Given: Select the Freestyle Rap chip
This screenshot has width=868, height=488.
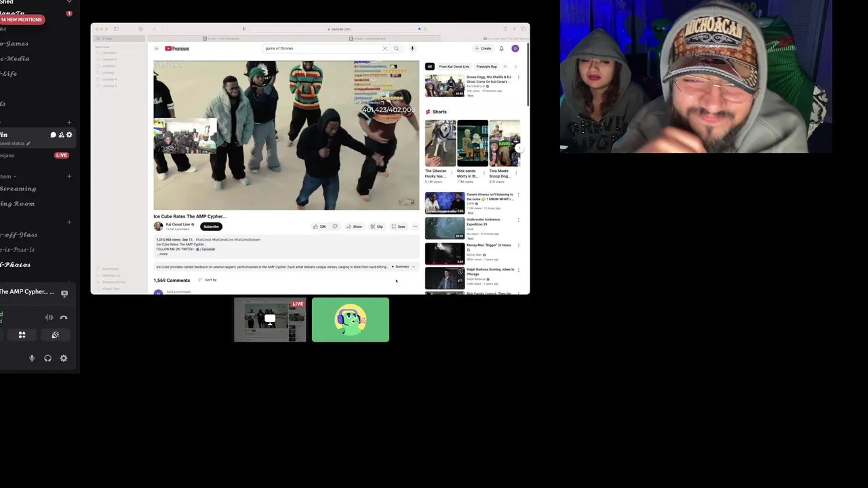Looking at the screenshot, I should point(486,66).
